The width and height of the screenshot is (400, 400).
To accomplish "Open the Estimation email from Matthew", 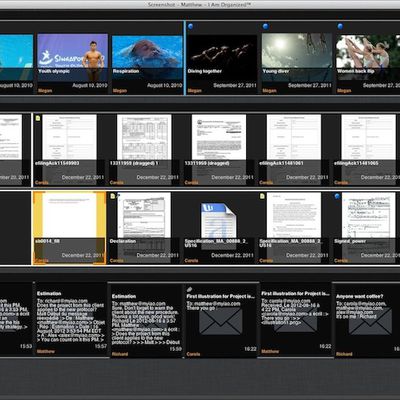I will (71, 319).
